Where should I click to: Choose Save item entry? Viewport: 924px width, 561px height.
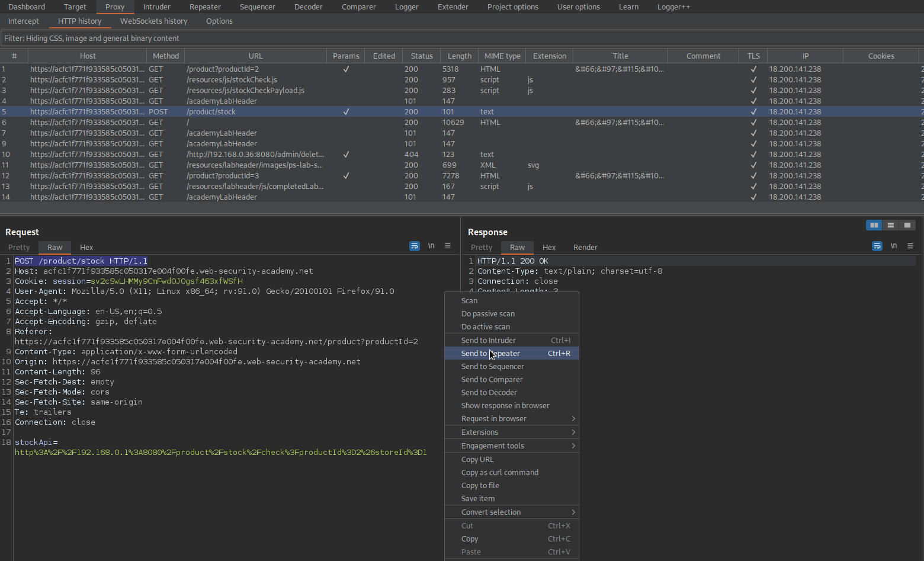click(x=512, y=499)
